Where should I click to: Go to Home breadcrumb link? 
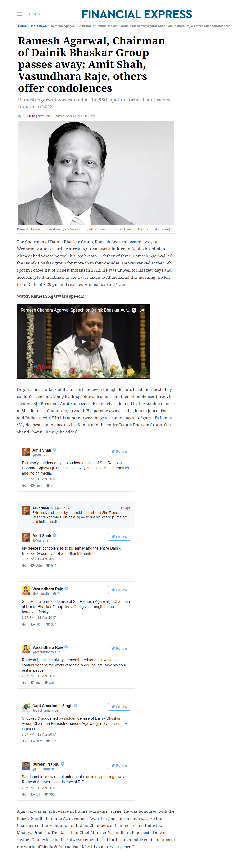pos(22,26)
